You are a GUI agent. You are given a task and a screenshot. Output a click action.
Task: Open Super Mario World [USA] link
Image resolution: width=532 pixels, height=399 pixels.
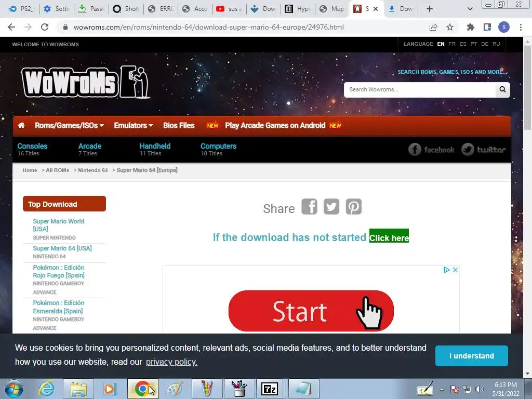(58, 225)
